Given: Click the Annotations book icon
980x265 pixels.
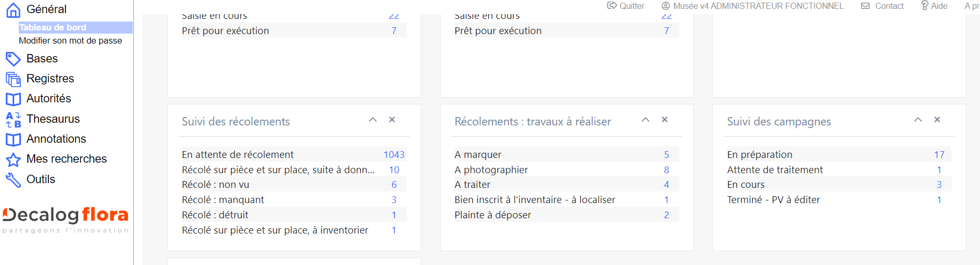Looking at the screenshot, I should coord(13,139).
